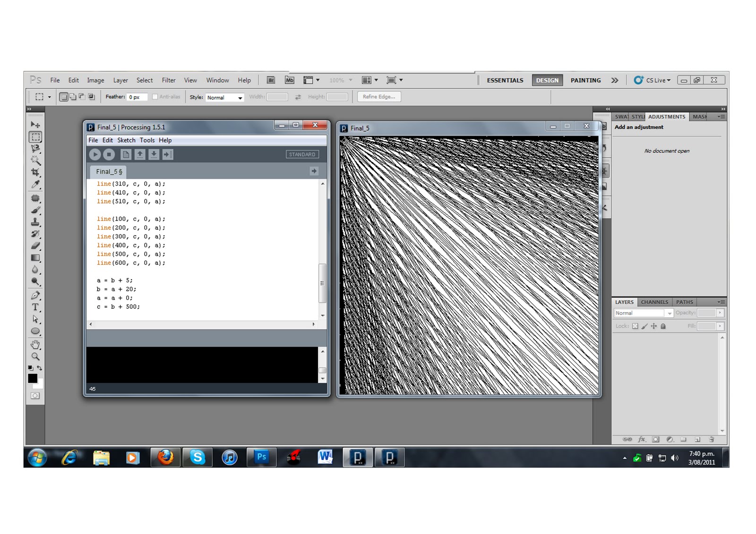Click the Open sketch icon in Processing
This screenshot has width=756, height=534.
140,154
